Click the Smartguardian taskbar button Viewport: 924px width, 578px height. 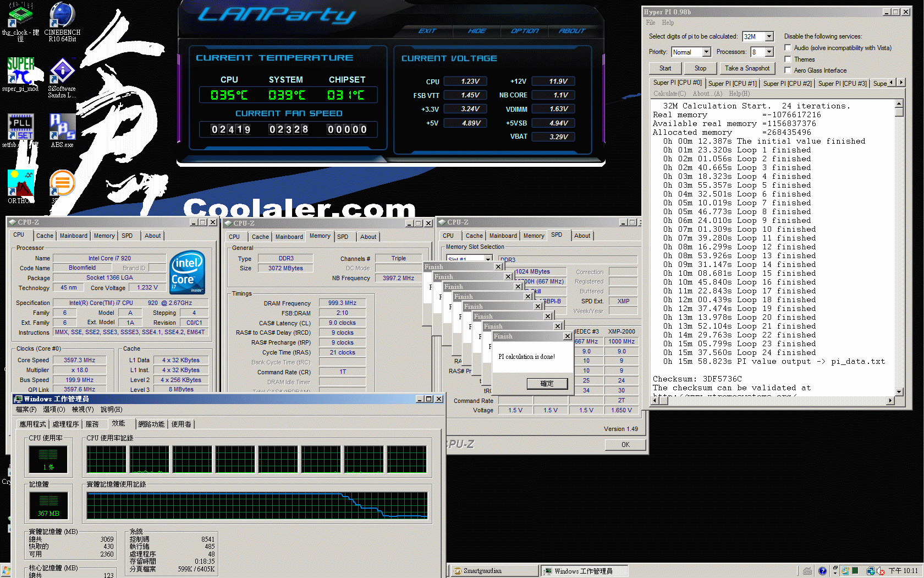pyautogui.click(x=494, y=571)
